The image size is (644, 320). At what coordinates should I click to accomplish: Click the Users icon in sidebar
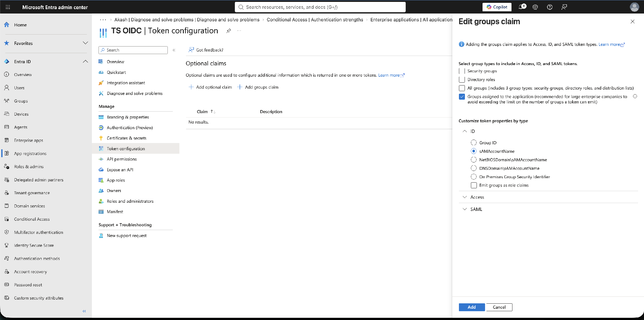pos(7,88)
